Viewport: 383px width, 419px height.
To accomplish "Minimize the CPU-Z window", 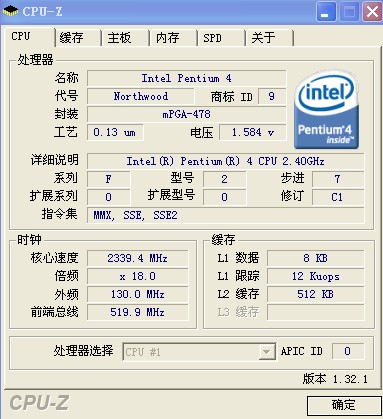I will click(325, 12).
